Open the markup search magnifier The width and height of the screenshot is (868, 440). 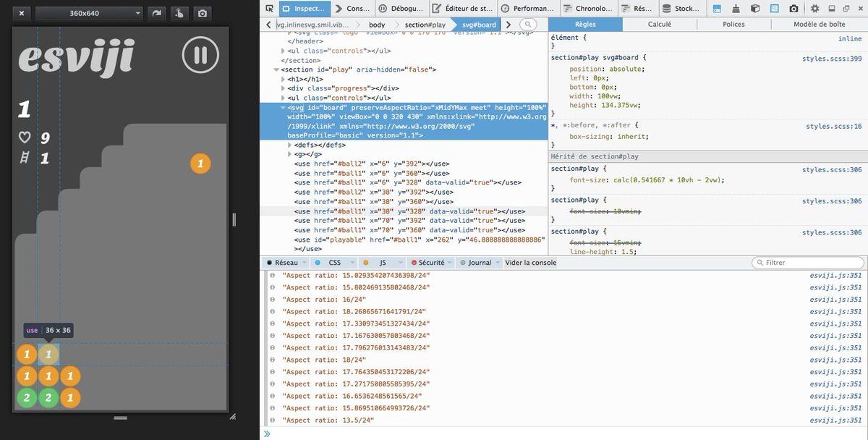[x=528, y=25]
